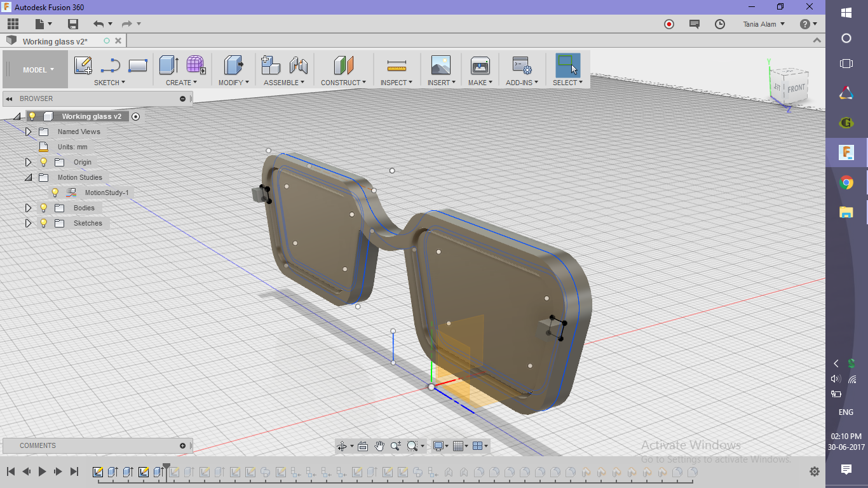868x488 pixels.
Task: Open Chrome from the Windows taskbar
Action: (846, 183)
